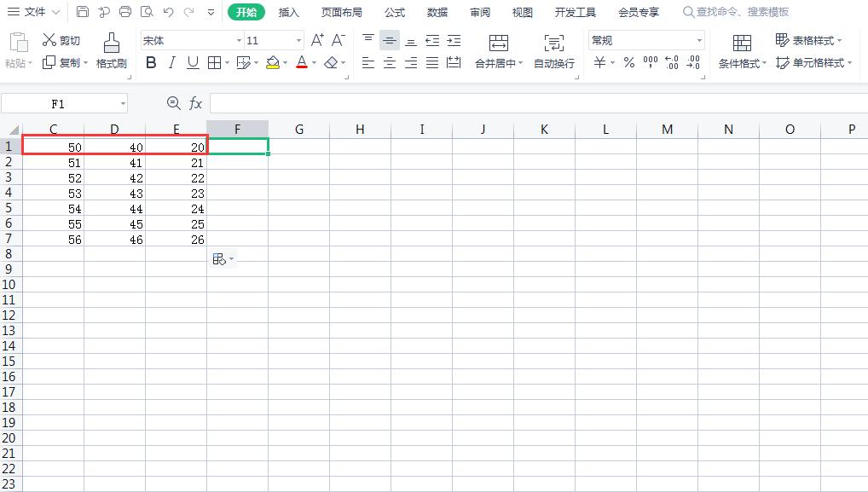
Task: Open the font size 11 dropdown
Action: pos(298,40)
